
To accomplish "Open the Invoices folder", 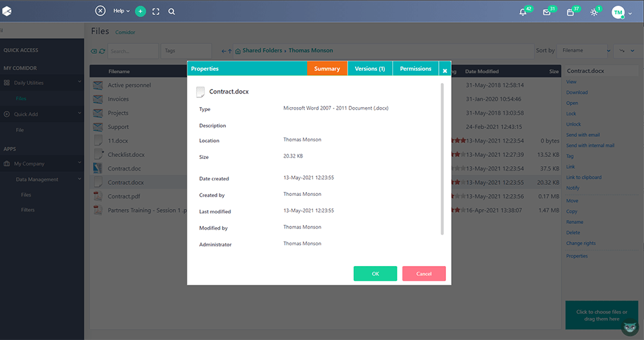I will [x=118, y=99].
